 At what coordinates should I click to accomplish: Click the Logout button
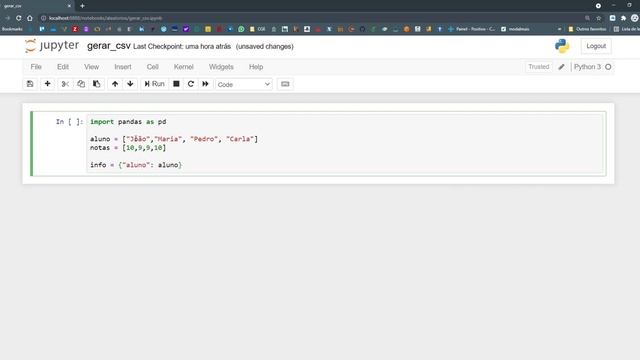596,46
